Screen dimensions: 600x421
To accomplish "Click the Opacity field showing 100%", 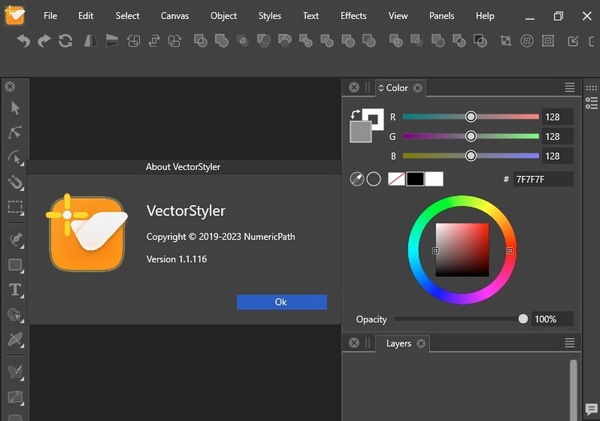I will (x=552, y=319).
